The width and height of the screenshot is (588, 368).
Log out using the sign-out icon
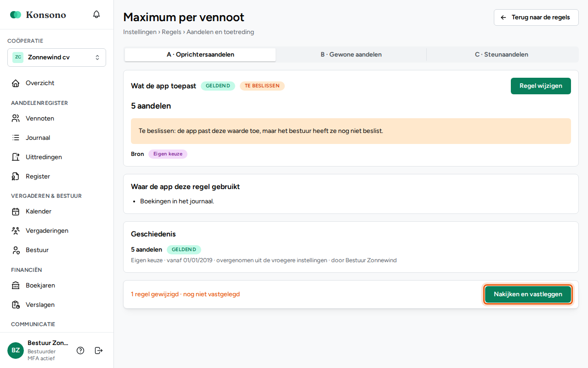pos(99,351)
